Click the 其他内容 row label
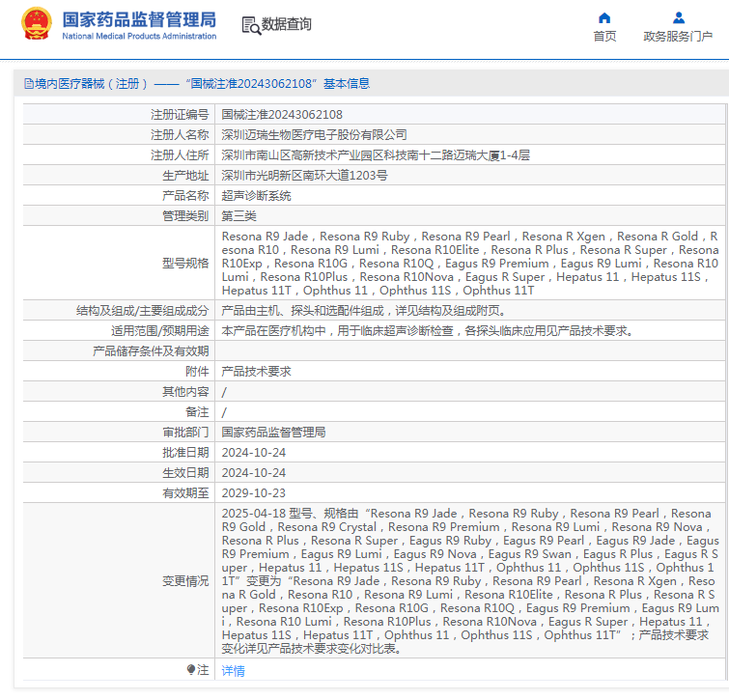 coord(185,392)
